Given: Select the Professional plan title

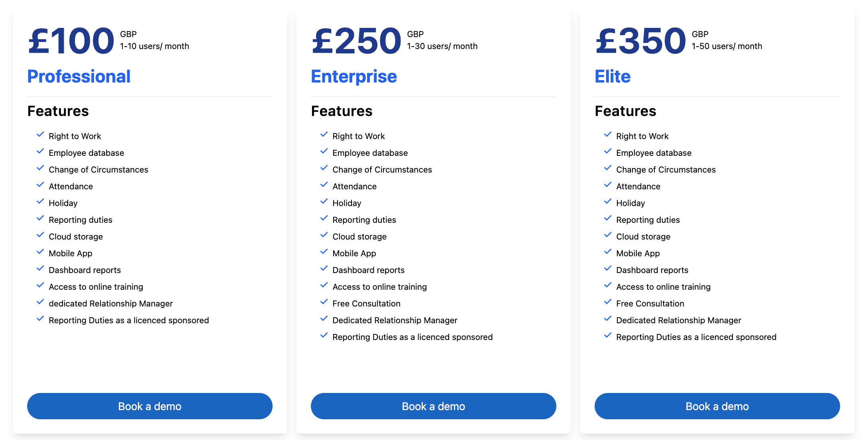Looking at the screenshot, I should (x=79, y=76).
